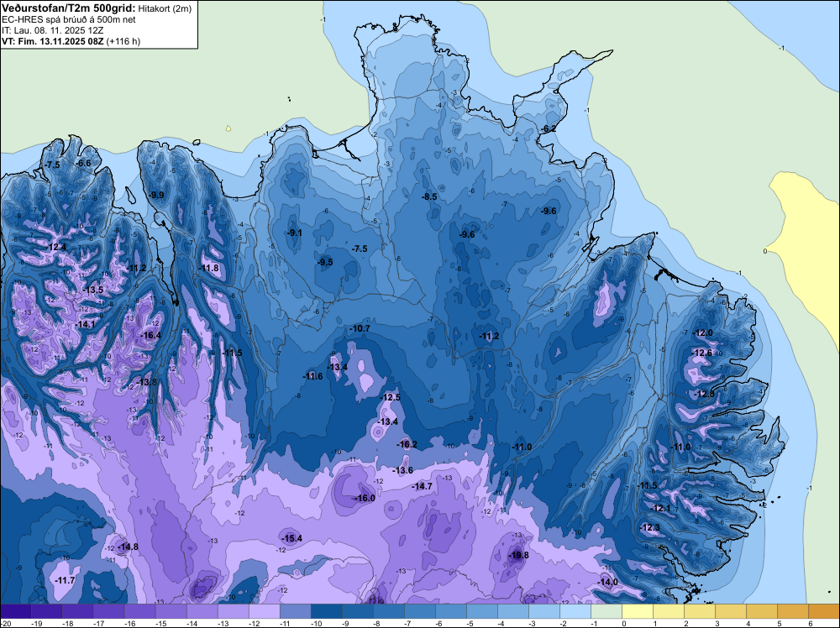
Task: Select the -14.0 temperature value
Action: [x=607, y=582]
